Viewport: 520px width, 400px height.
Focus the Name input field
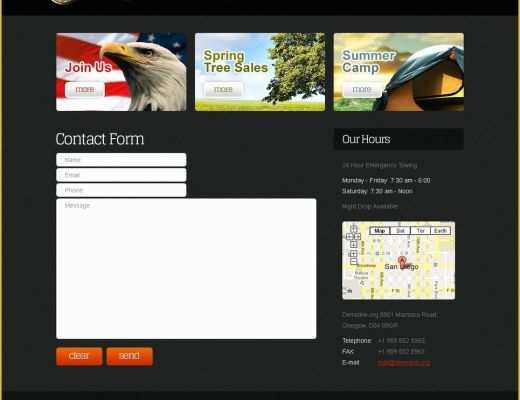click(121, 160)
